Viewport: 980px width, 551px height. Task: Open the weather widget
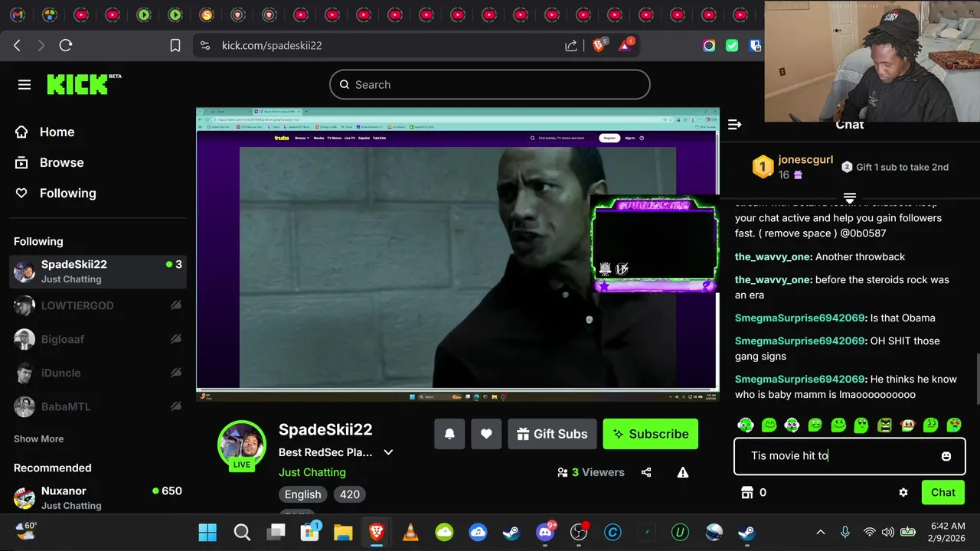[x=24, y=530]
